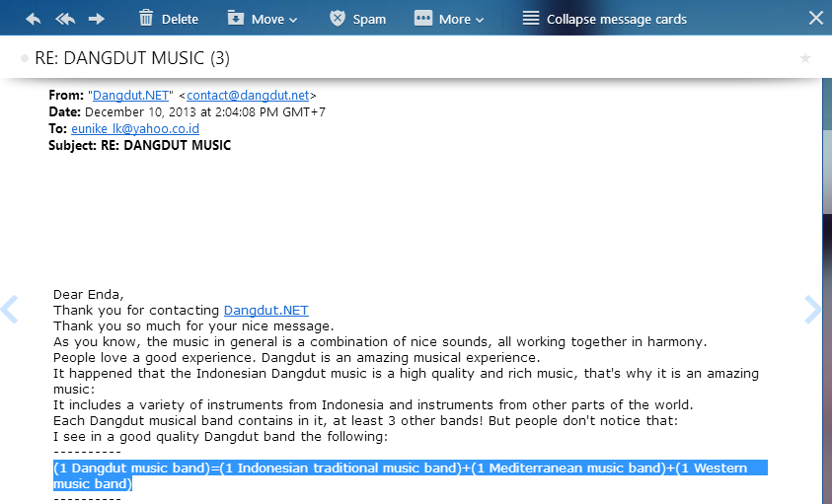
Task: Open the Dangdut.NET link in message body
Action: click(x=265, y=311)
